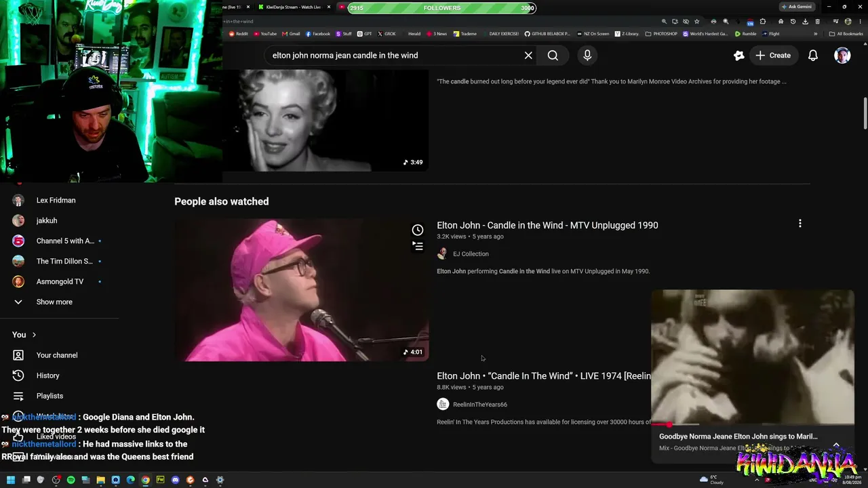Open the Elton John MTV Unplugged 1990 thumbnail

[301, 290]
